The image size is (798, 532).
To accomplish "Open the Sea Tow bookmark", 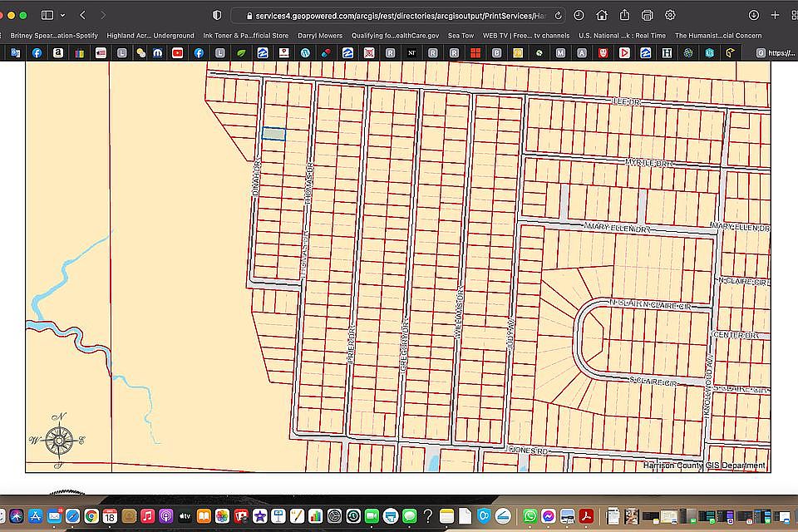I will [x=461, y=36].
